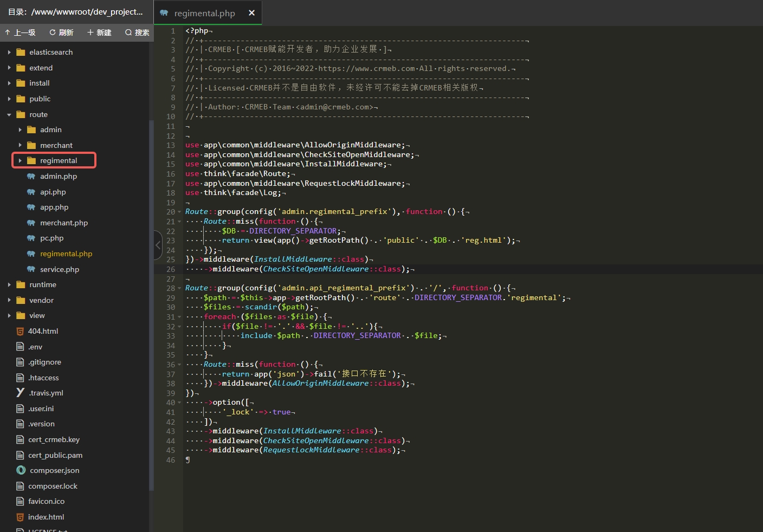This screenshot has height=532, width=763.
Task: Expand the extend folder arrow
Action: coord(9,68)
